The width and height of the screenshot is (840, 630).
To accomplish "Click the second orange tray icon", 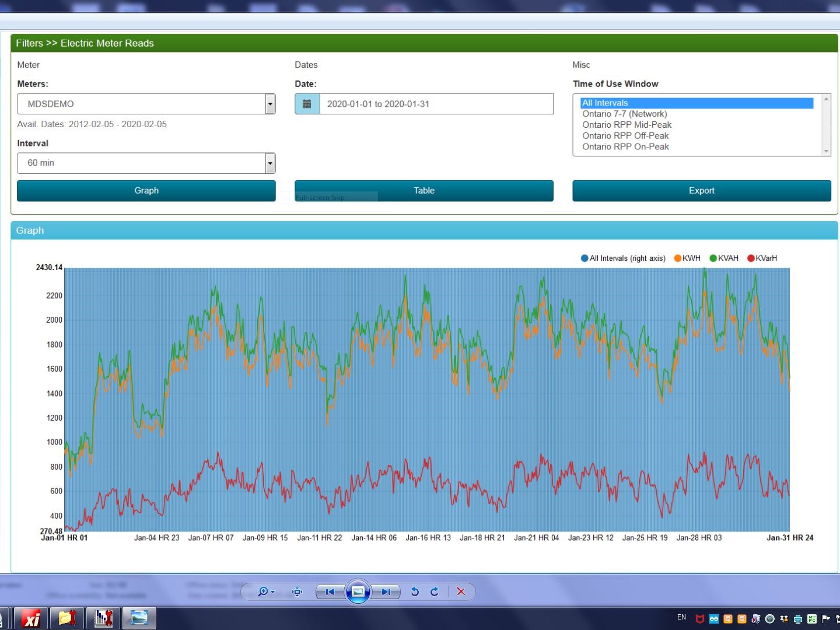I will pos(742,619).
